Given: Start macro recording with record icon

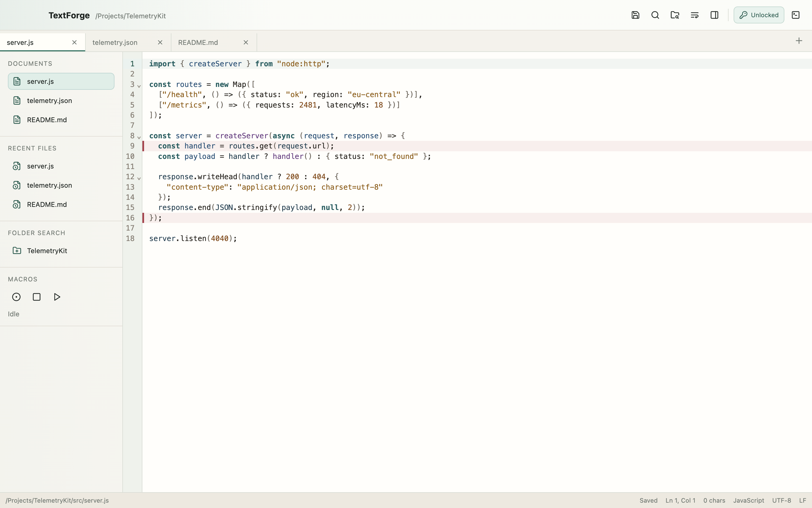Looking at the screenshot, I should pyautogui.click(x=16, y=297).
